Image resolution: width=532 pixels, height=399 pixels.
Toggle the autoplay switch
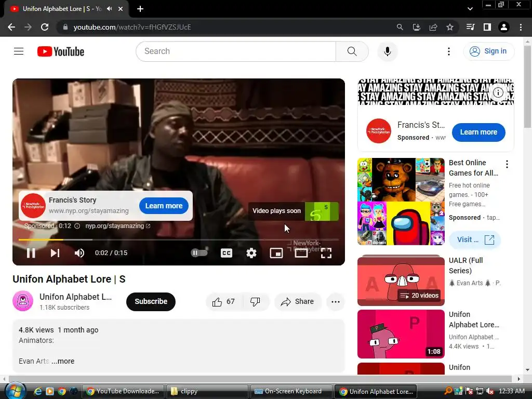[x=199, y=253]
